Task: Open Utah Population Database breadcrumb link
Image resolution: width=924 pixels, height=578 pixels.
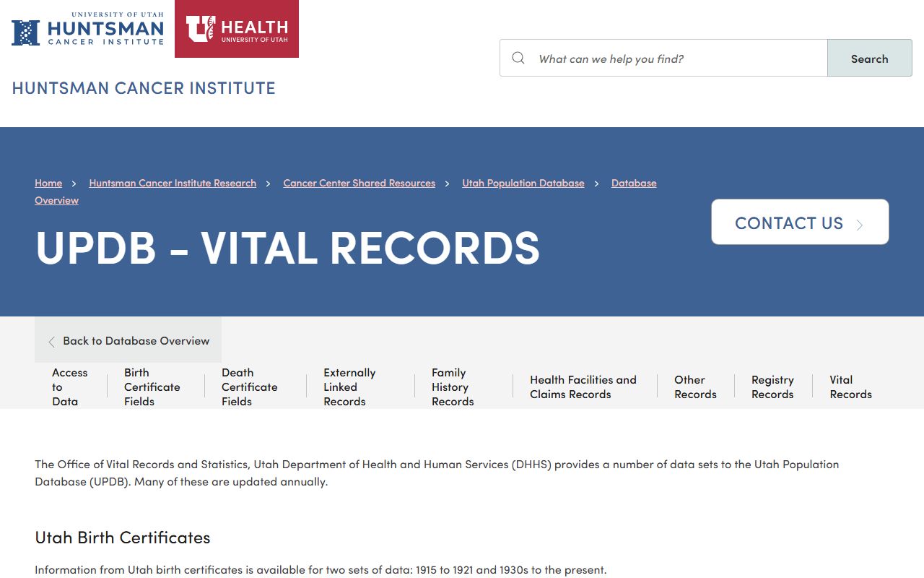Action: pos(523,183)
